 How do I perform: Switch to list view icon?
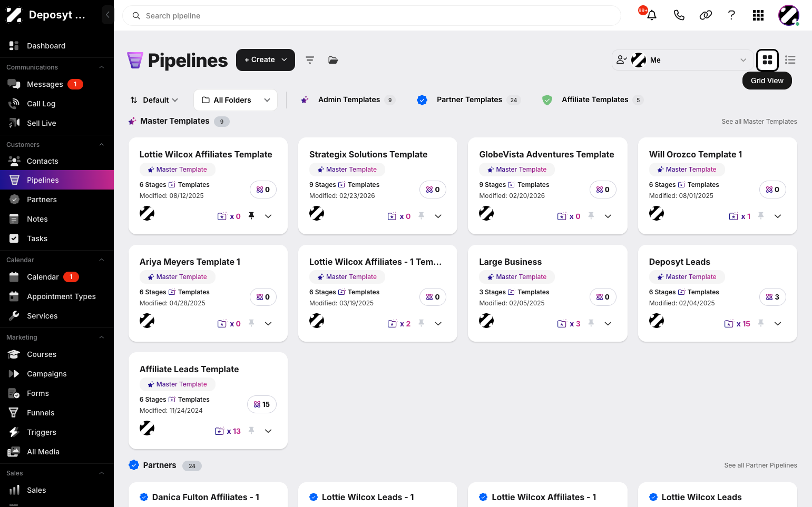pos(790,60)
